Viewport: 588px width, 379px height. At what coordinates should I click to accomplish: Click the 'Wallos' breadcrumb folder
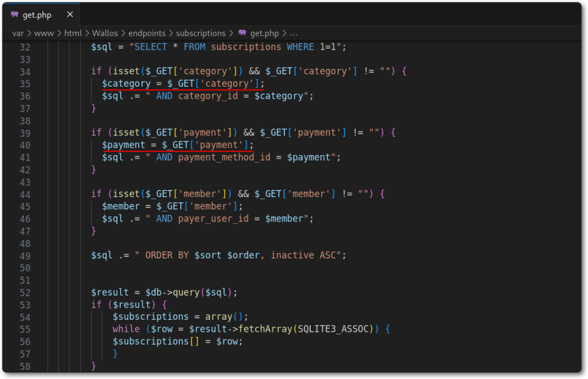coord(105,33)
